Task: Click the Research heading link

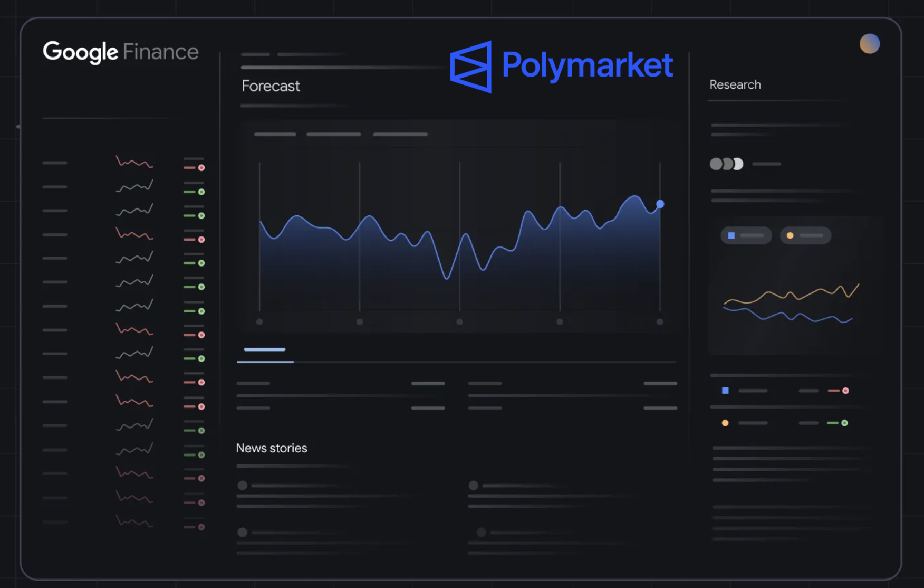Action: [x=735, y=84]
